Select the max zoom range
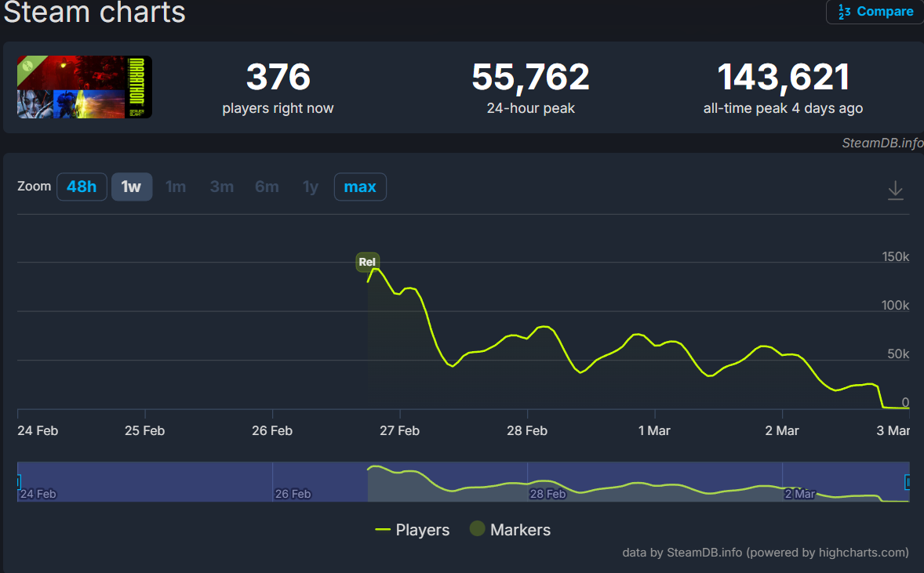The height and width of the screenshot is (573, 924). (x=360, y=187)
